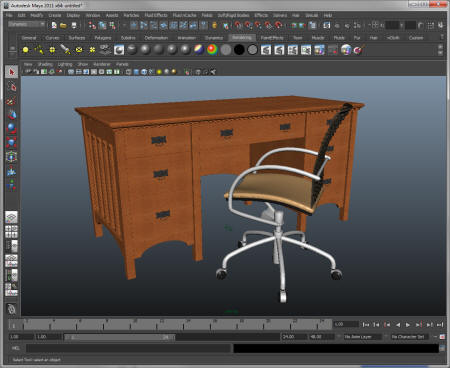Open the Soft/Rigid Bodies menu
The height and width of the screenshot is (368, 450).
(x=233, y=15)
